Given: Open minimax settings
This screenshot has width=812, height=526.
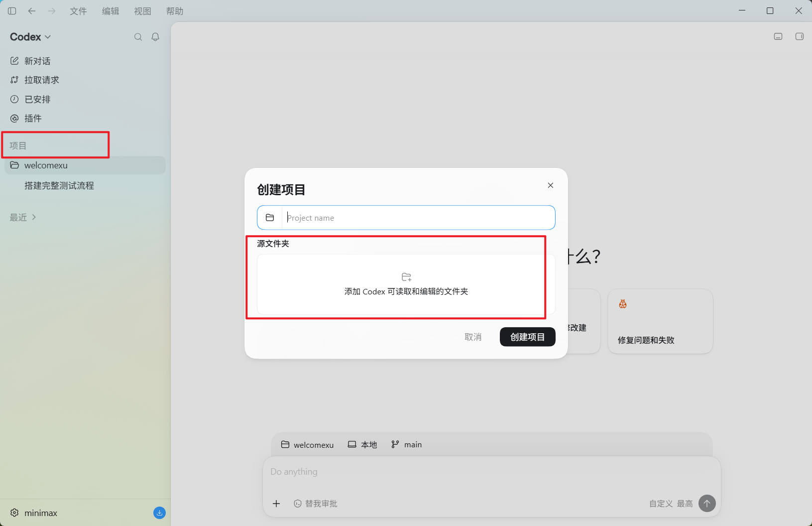Looking at the screenshot, I should pyautogui.click(x=34, y=513).
